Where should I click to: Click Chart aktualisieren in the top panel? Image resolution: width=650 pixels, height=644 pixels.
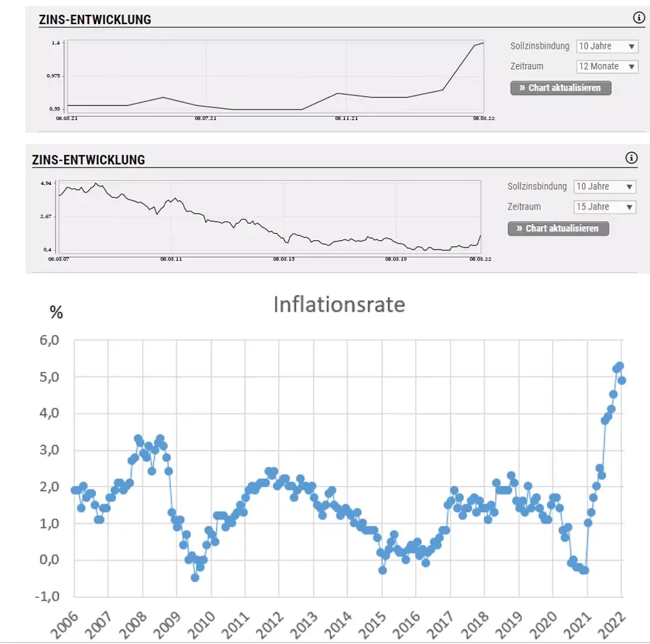pos(561,87)
